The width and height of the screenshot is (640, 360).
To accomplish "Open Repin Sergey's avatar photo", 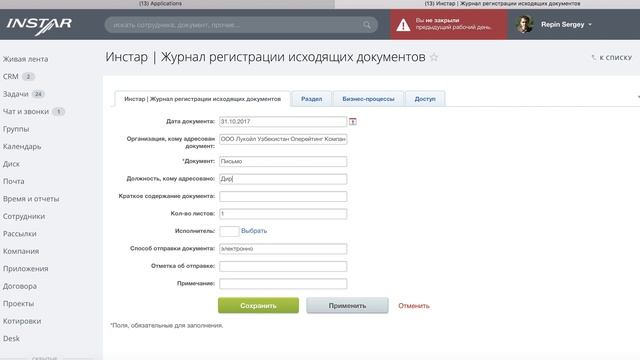I will tap(524, 24).
